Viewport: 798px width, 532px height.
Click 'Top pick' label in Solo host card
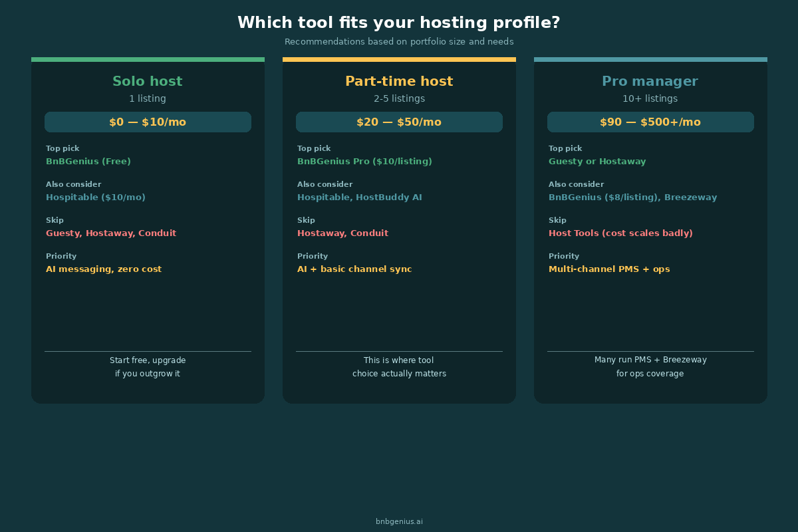(x=63, y=148)
